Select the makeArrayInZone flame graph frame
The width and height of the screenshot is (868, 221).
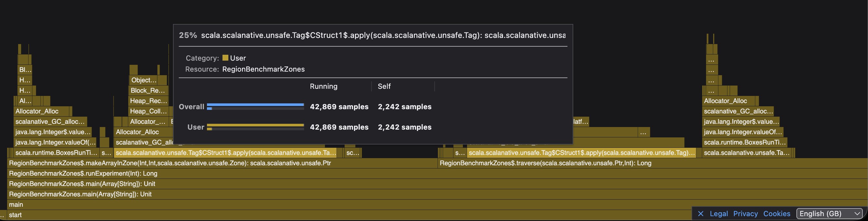tap(223, 163)
